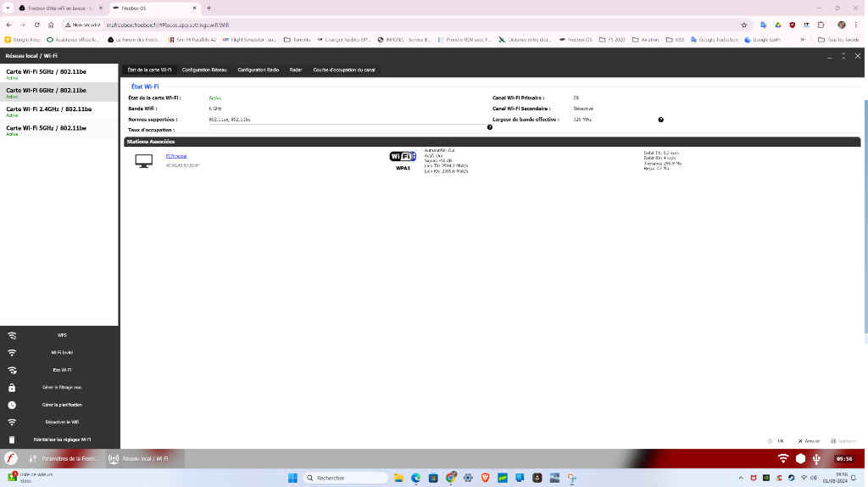Screen dimensions: 868x487
Task: Click the clock icon for planification
Action: (x=12, y=405)
